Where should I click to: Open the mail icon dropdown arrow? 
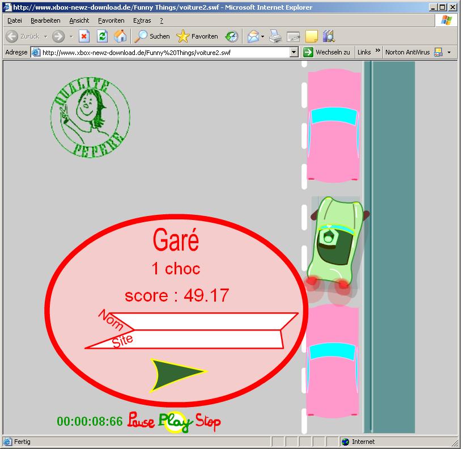(262, 36)
